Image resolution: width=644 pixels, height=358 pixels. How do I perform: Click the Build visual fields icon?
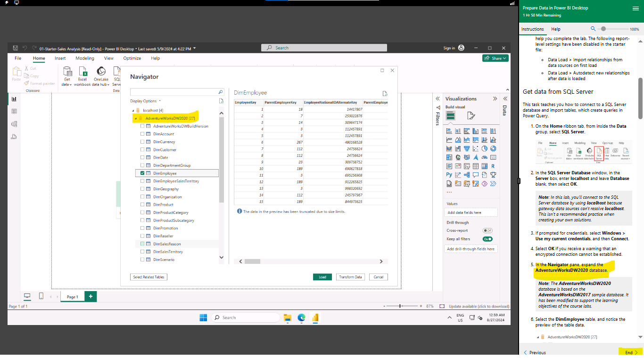click(451, 116)
